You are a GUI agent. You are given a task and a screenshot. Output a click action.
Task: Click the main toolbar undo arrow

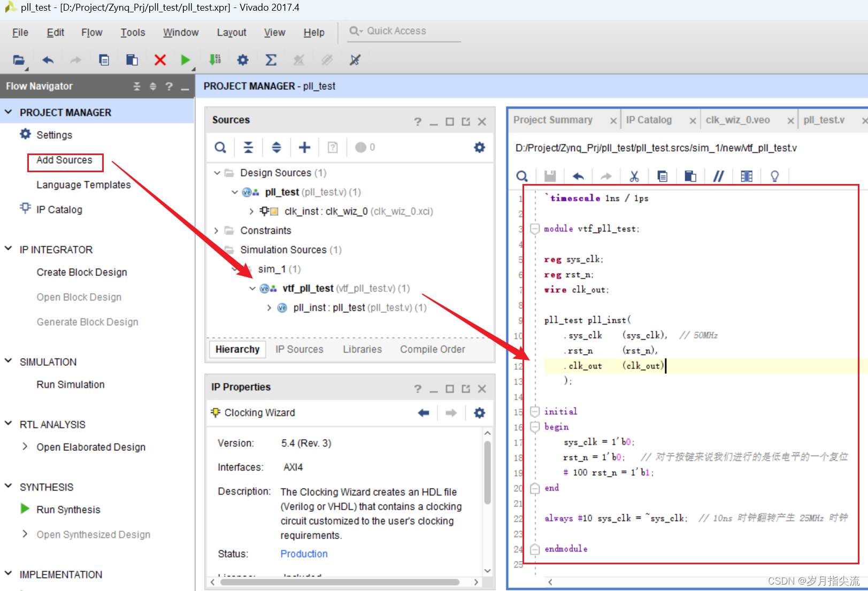[x=48, y=60]
